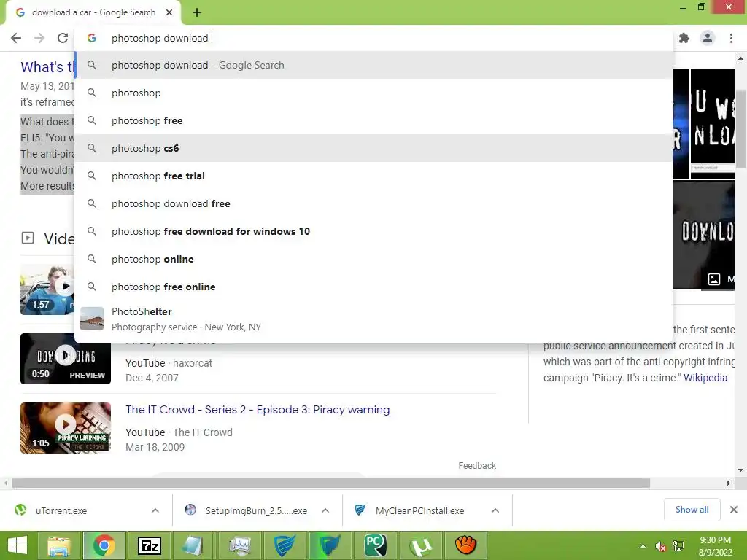The width and height of the screenshot is (747, 560).
Task: Close the downloads bar
Action: click(x=734, y=510)
